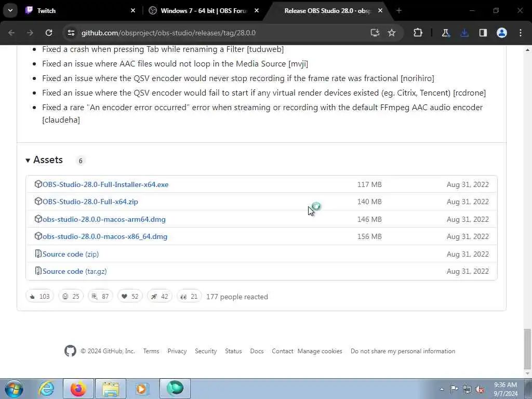The image size is (532, 399).
Task: Open the Extensions puzzle icon
Action: [418, 33]
